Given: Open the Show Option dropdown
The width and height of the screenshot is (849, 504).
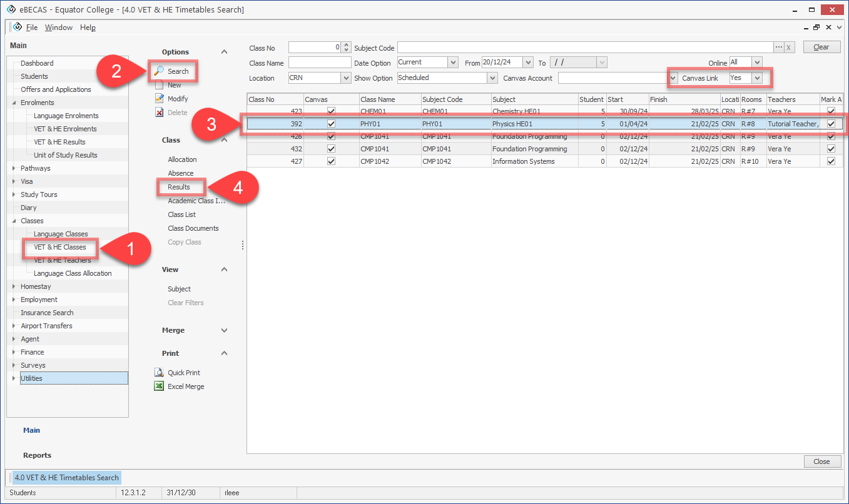Looking at the screenshot, I should point(492,78).
